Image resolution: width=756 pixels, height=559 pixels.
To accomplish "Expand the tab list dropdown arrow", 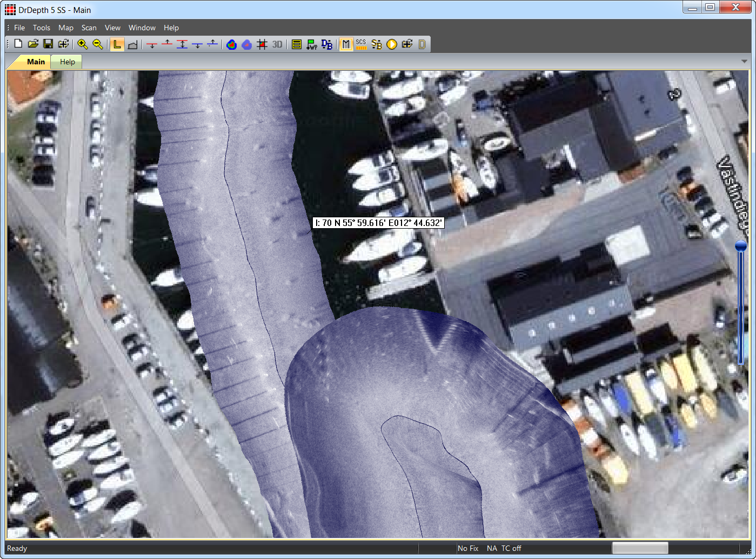I will [744, 62].
